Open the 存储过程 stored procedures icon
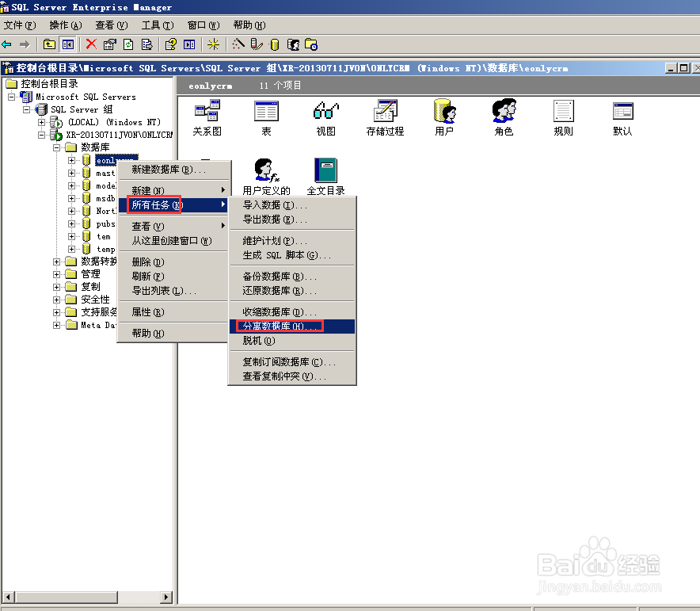The height and width of the screenshot is (611, 700). pos(385,118)
